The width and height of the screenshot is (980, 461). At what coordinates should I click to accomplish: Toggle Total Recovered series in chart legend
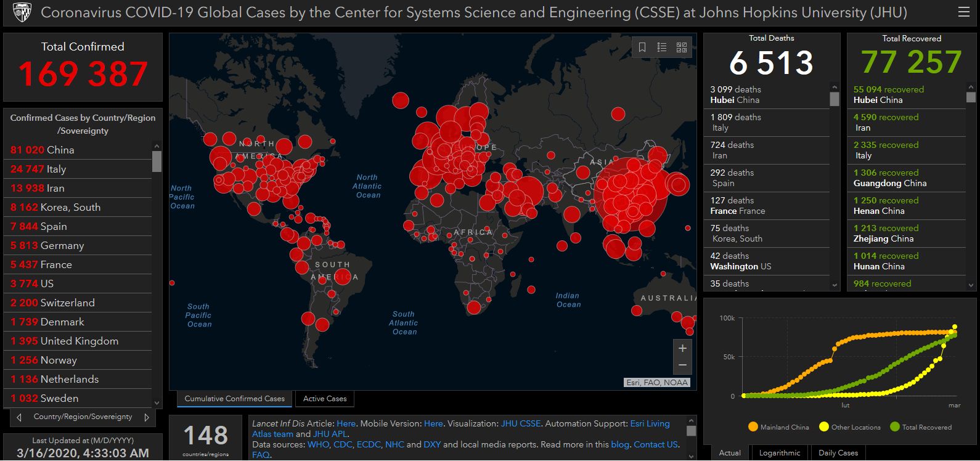click(x=921, y=427)
